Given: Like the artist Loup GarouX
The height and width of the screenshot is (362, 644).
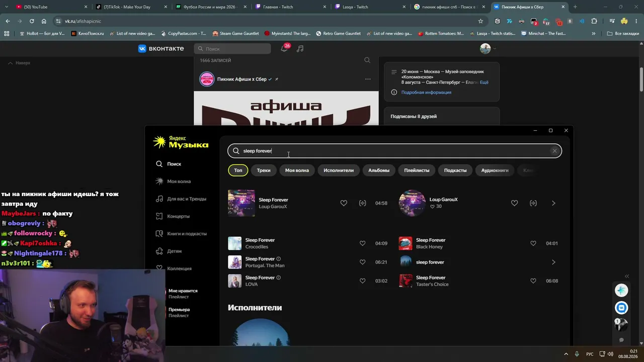Looking at the screenshot, I should pos(514,203).
